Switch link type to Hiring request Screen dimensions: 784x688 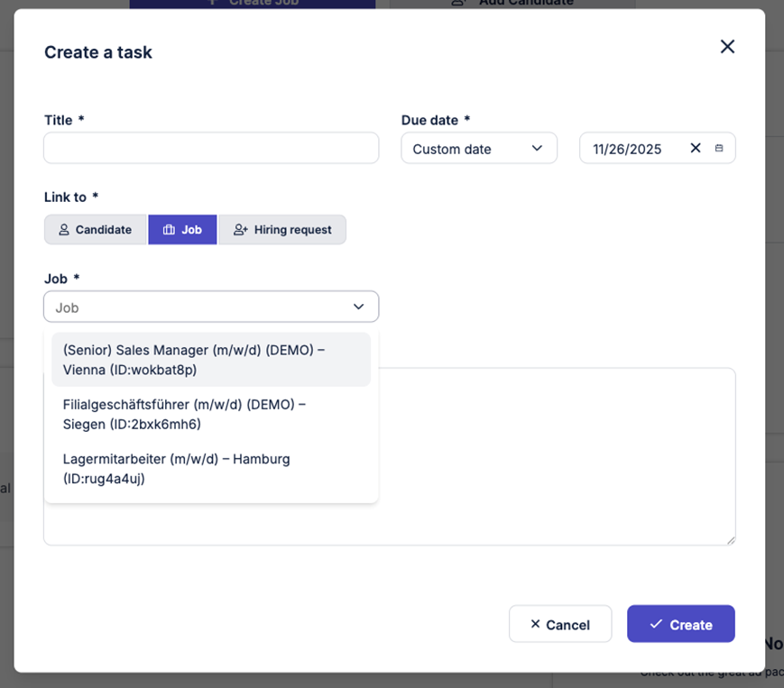coord(282,230)
